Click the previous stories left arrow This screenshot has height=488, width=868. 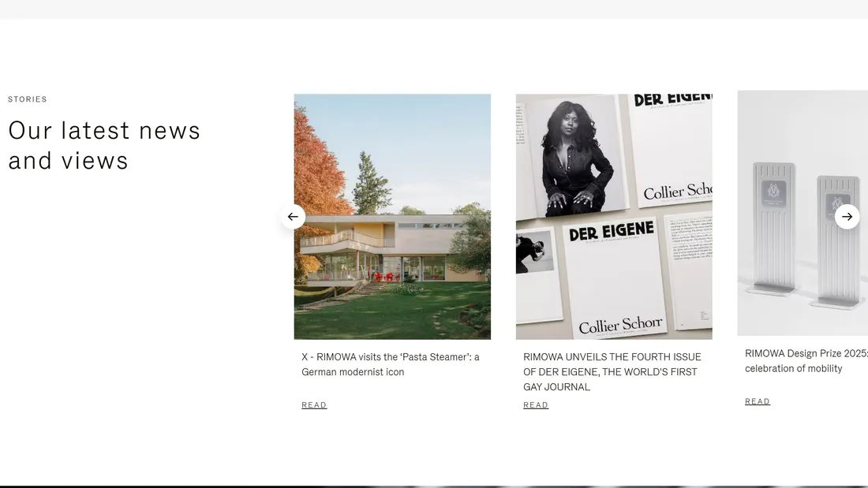pos(293,217)
